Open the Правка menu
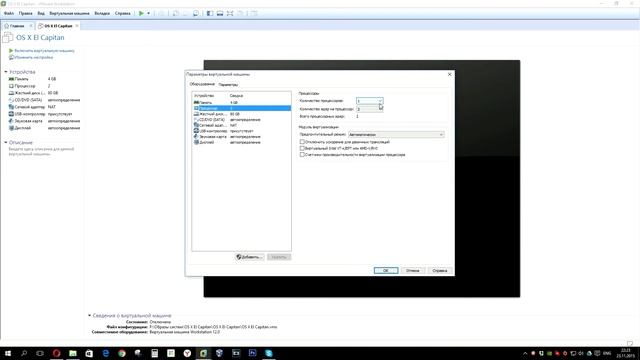Viewport: 640px width, 360px height. click(x=25, y=13)
